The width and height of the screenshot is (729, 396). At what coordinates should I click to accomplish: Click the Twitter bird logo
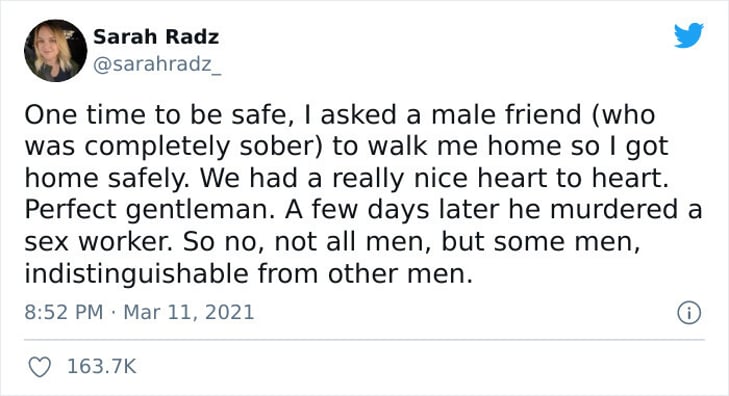pos(689,35)
